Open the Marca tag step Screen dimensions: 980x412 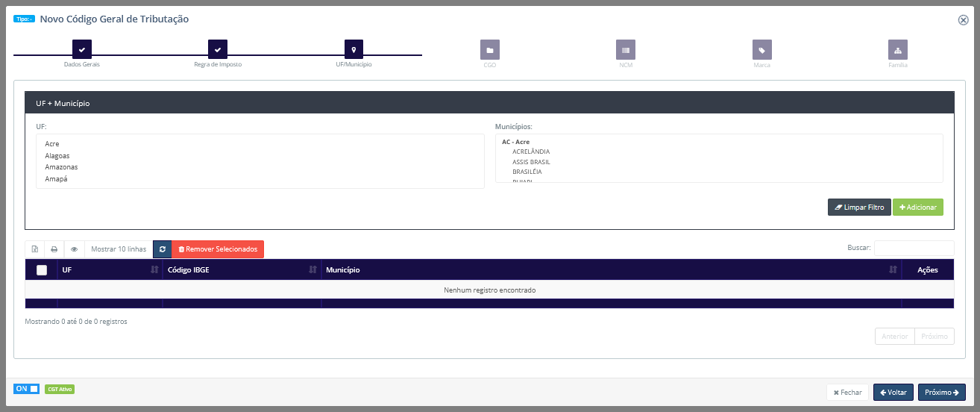coord(761,50)
